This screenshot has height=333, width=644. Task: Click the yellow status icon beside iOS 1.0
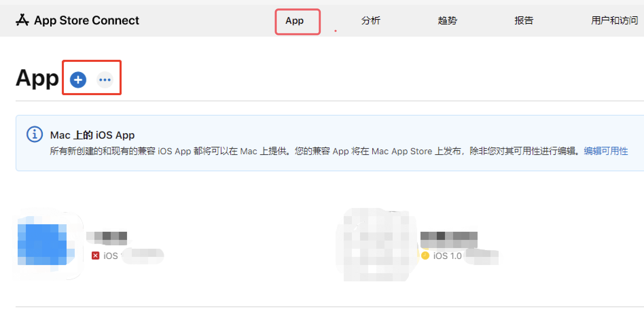tap(425, 256)
